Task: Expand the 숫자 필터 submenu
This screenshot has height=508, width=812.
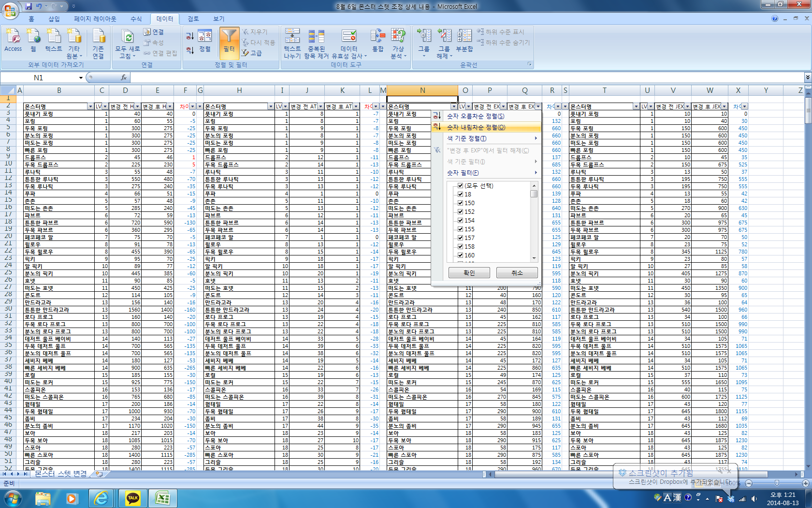Action: pyautogui.click(x=491, y=173)
